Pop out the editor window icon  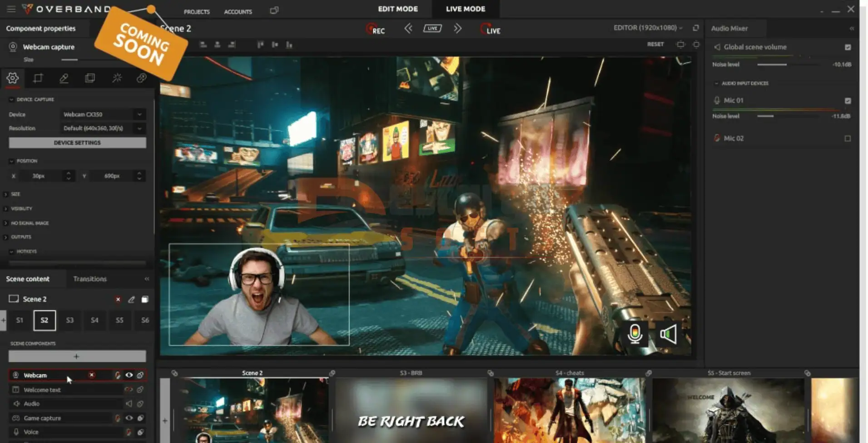click(x=695, y=28)
